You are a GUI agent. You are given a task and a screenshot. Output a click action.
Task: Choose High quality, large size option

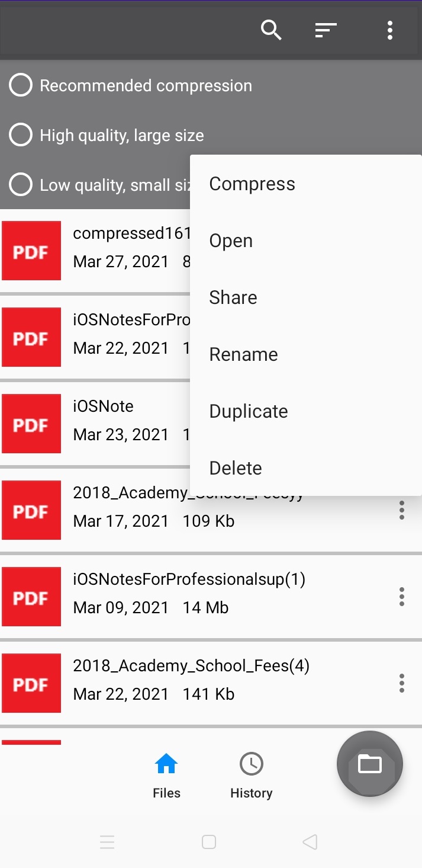tap(21, 135)
